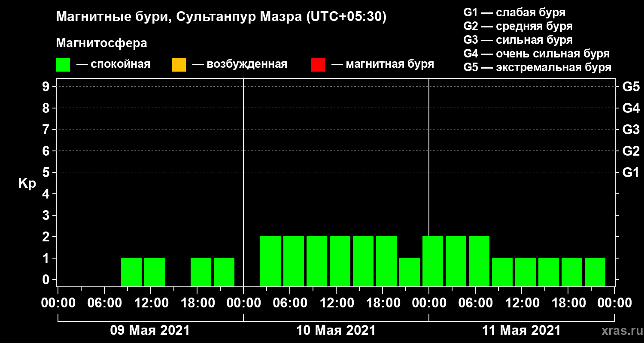Screen dimensions: 644x343
Task: Click the green 'спокойная' legend swatch
Action: coord(63,65)
